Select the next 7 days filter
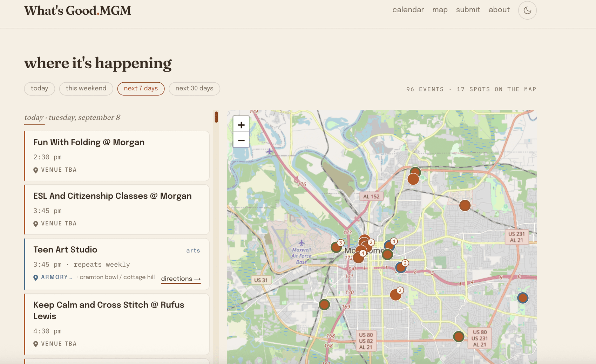 (x=141, y=89)
